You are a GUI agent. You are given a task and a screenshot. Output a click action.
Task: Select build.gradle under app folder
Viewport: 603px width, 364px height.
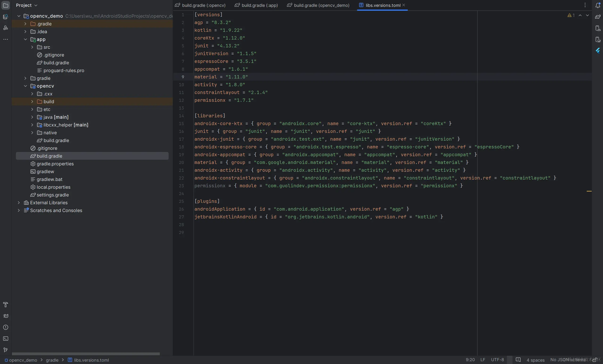pyautogui.click(x=53, y=63)
